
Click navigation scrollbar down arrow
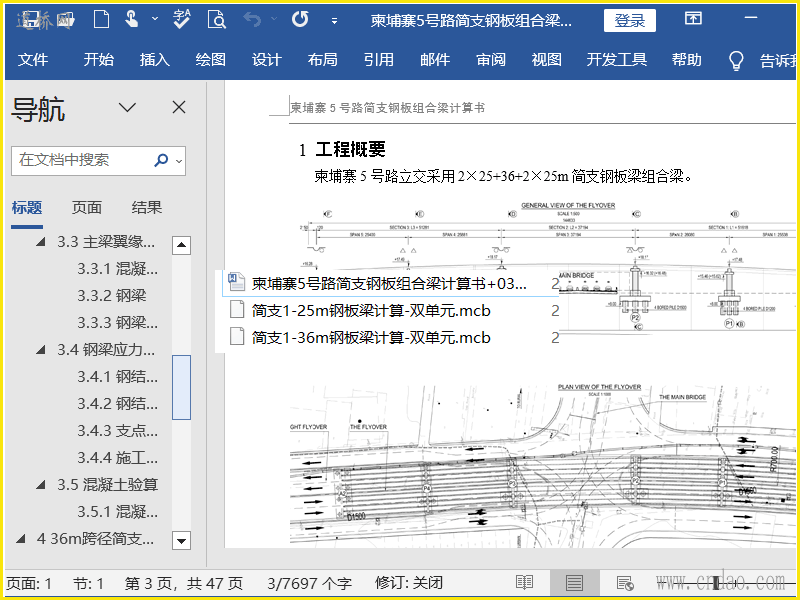181,540
